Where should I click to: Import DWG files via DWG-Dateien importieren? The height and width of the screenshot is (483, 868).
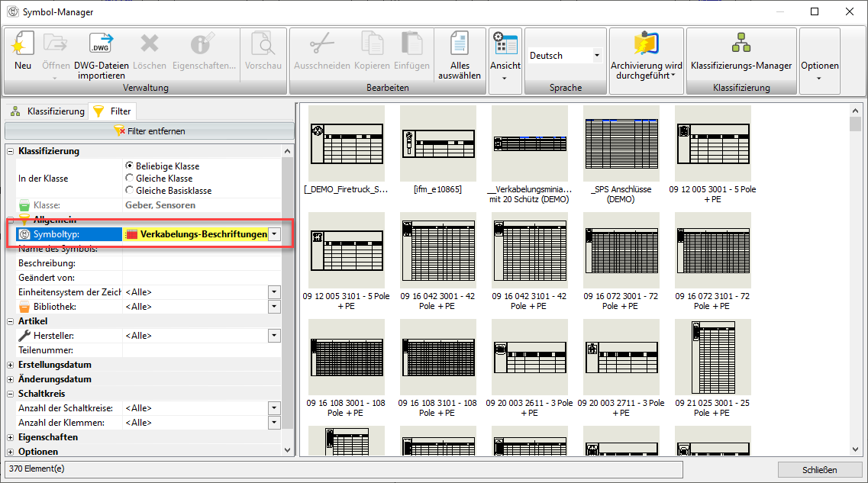click(x=101, y=46)
